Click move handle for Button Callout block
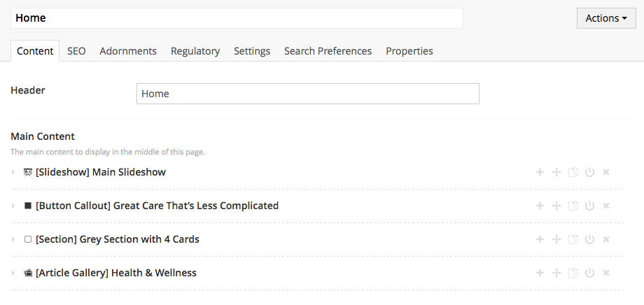 point(556,206)
